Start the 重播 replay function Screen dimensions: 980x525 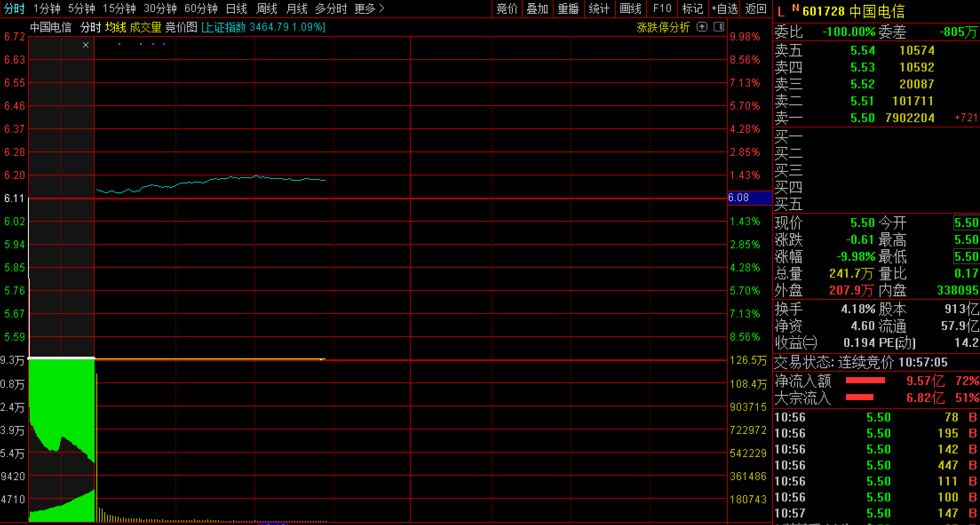(x=568, y=8)
